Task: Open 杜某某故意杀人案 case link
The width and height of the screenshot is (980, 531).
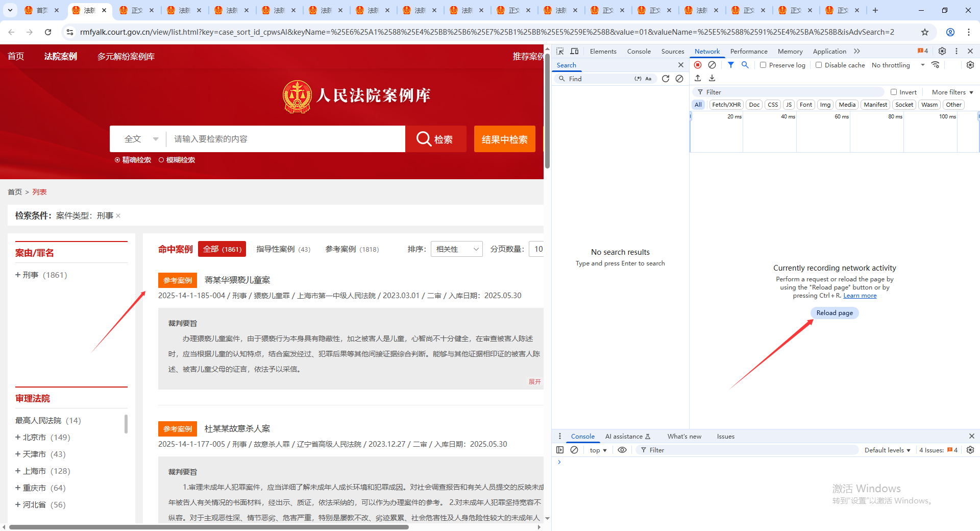Action: (x=237, y=428)
